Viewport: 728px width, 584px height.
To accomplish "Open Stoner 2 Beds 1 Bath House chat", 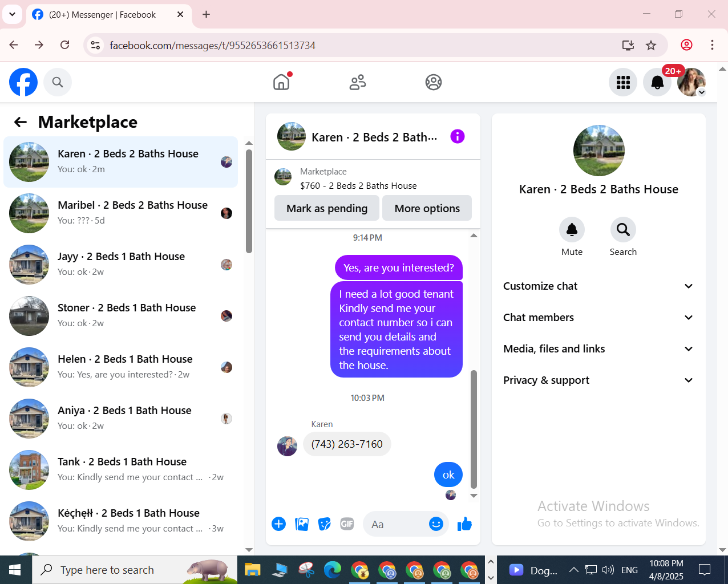I will point(121,316).
